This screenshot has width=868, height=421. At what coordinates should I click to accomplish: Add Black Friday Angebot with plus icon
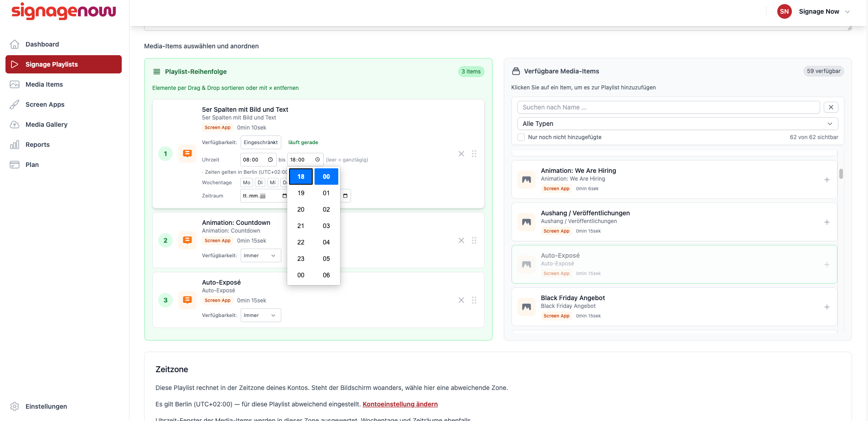[827, 307]
